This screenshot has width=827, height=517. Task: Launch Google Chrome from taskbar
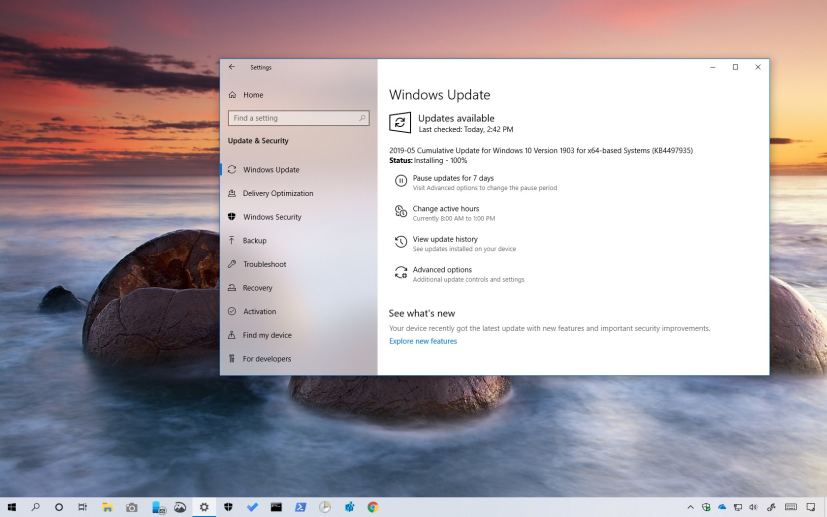373,507
